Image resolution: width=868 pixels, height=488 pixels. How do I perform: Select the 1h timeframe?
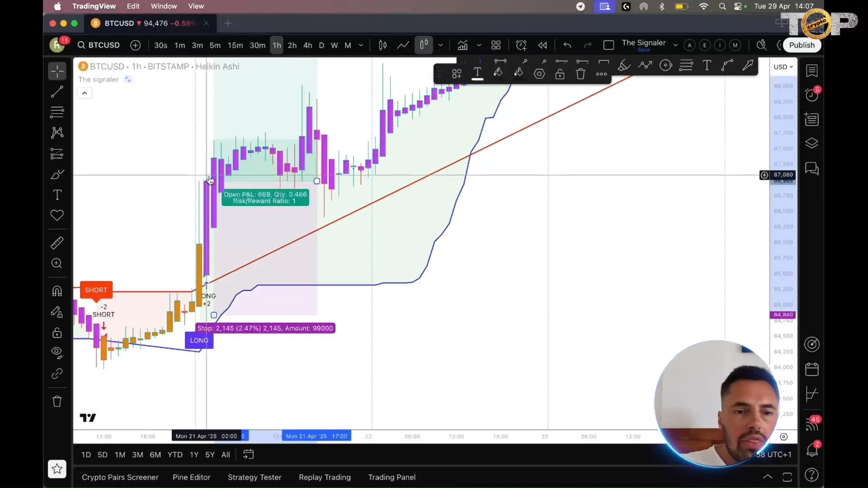coord(277,45)
